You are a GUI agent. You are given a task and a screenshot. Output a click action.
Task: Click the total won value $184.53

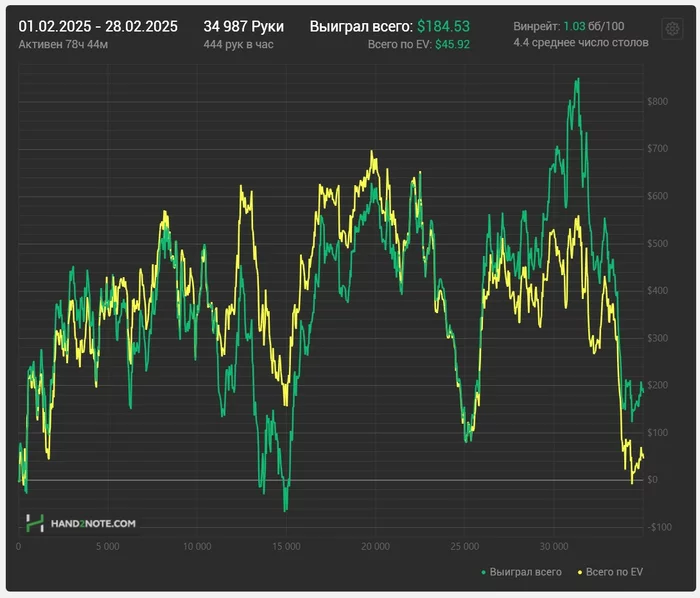click(443, 26)
